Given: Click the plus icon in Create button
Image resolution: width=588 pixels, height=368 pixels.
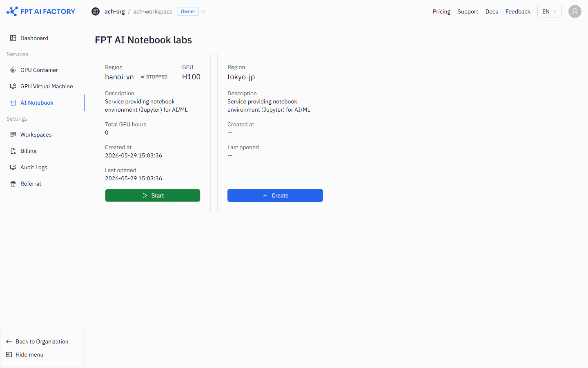Looking at the screenshot, I should pyautogui.click(x=265, y=195).
